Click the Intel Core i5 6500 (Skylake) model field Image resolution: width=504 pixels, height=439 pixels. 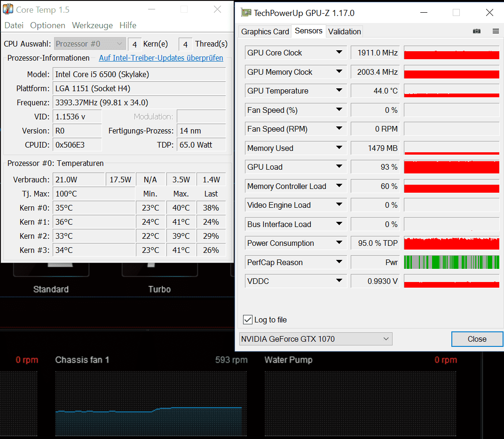click(x=139, y=74)
